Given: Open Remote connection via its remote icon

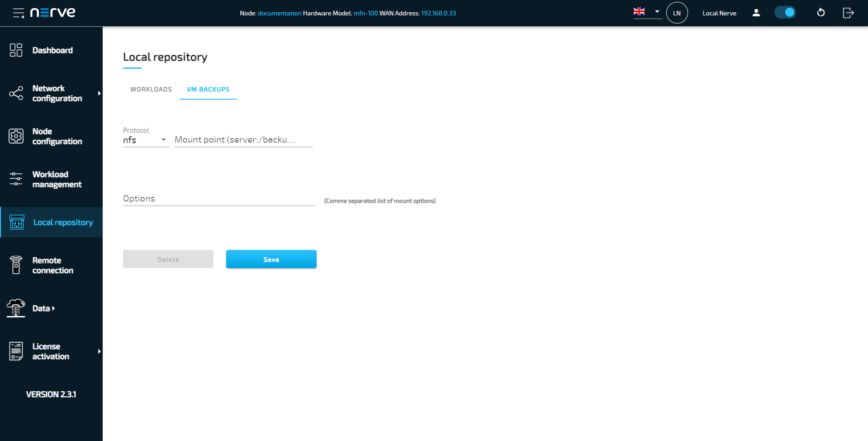Looking at the screenshot, I should [16, 265].
